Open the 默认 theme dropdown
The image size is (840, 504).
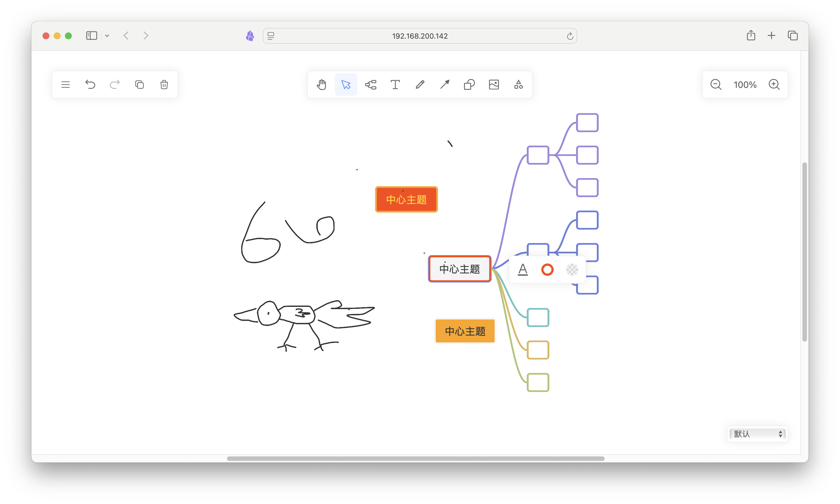coord(757,434)
